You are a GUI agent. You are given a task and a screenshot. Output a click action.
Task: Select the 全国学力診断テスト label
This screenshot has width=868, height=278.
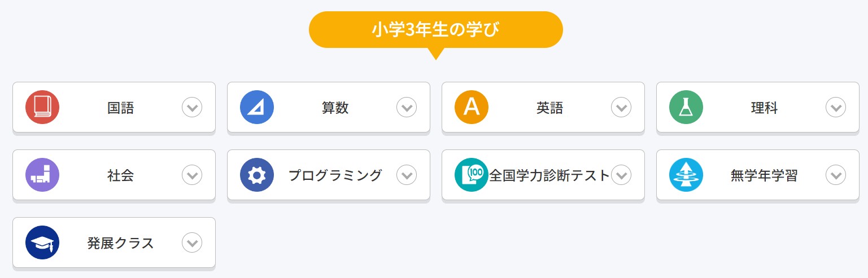click(x=549, y=175)
